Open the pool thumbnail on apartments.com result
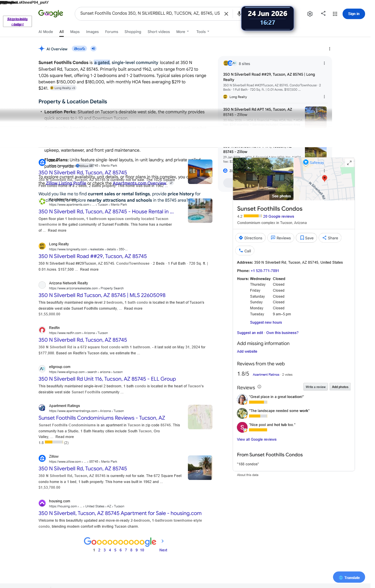Image resolution: width=375 pixels, height=588 pixels. pyautogui.click(x=200, y=211)
